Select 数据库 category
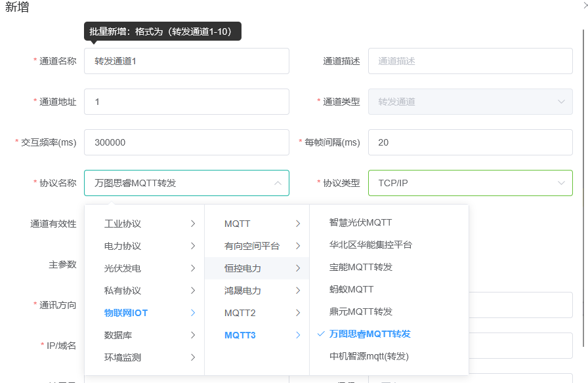Image resolution: width=588 pixels, height=383 pixels. (x=118, y=335)
